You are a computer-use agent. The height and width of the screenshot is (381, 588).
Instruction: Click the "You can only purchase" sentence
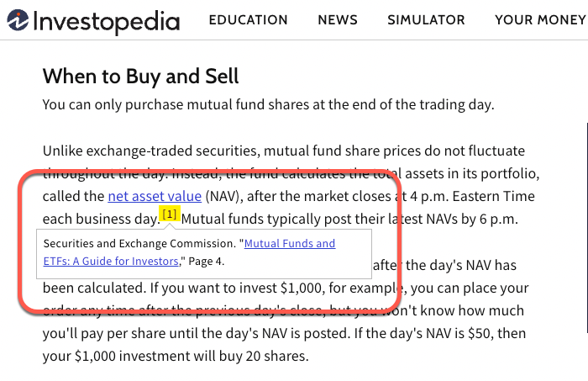[269, 105]
